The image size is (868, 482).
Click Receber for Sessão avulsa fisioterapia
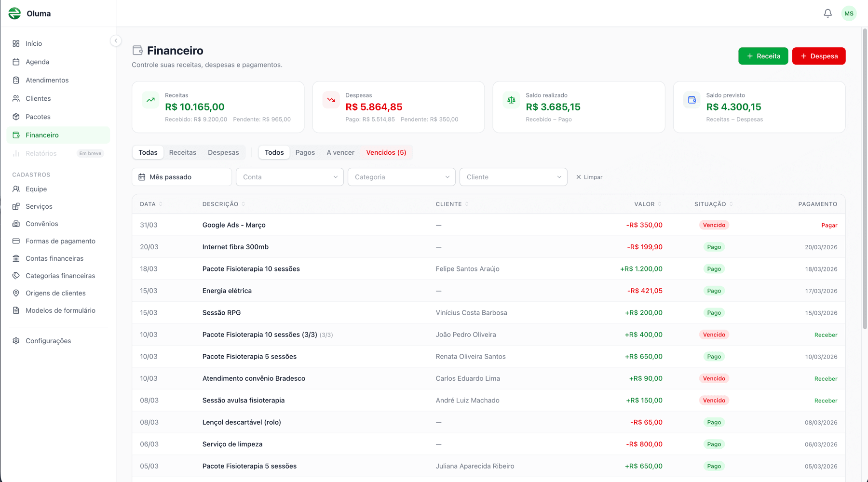click(x=826, y=400)
